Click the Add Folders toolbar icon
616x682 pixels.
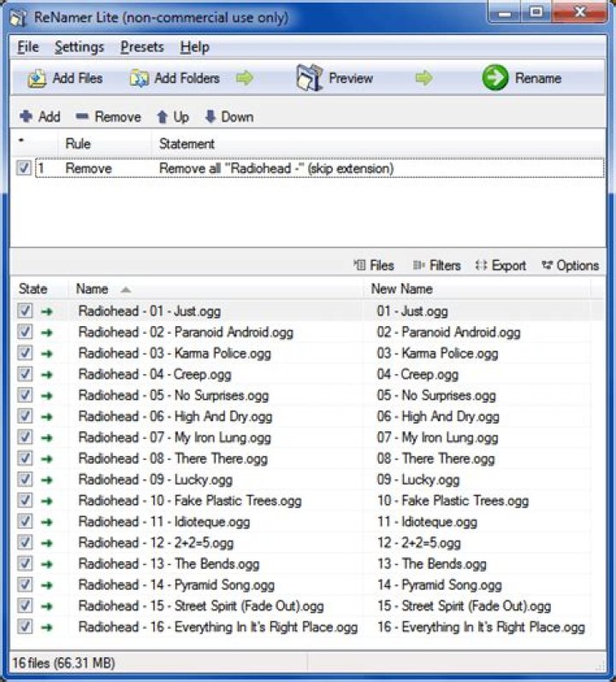(139, 79)
